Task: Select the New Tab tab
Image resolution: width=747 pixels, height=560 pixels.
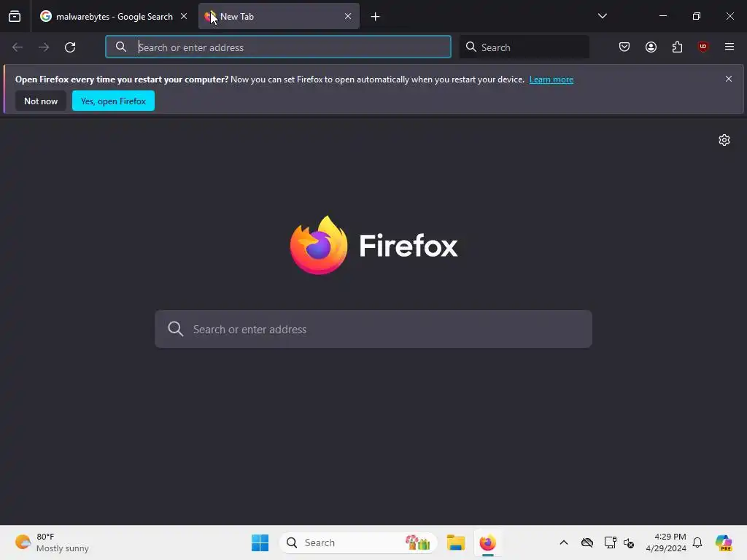Action: point(279,17)
